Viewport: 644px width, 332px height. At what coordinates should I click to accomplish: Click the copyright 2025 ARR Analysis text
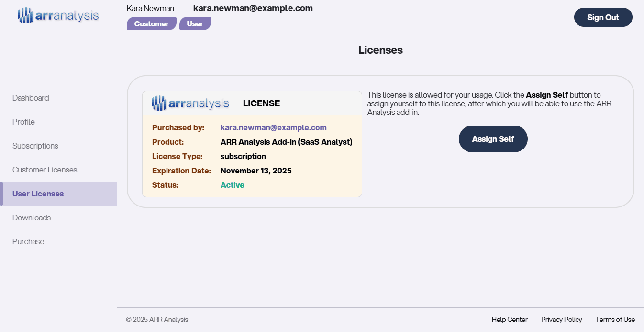tap(157, 319)
